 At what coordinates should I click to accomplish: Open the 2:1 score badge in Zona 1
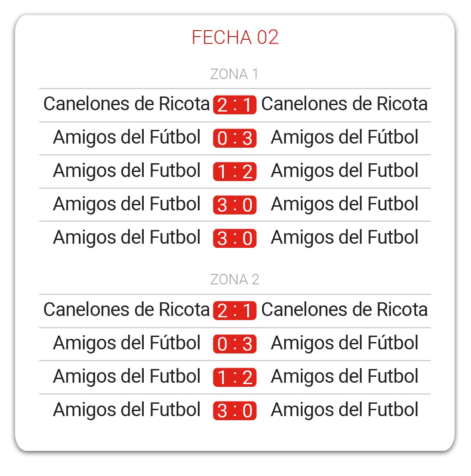[235, 105]
